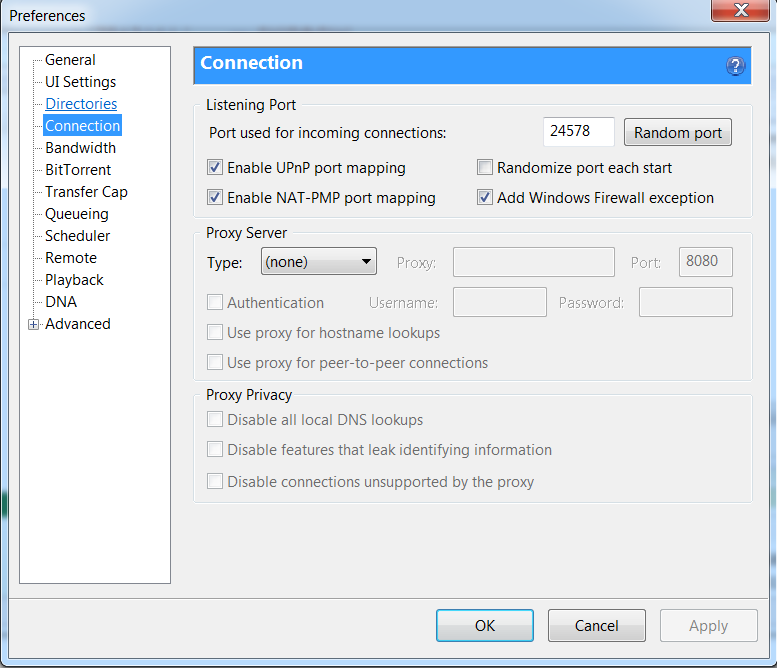Screen dimensions: 777x668
Task: Open the proxy Type dropdown
Action: pyautogui.click(x=318, y=262)
